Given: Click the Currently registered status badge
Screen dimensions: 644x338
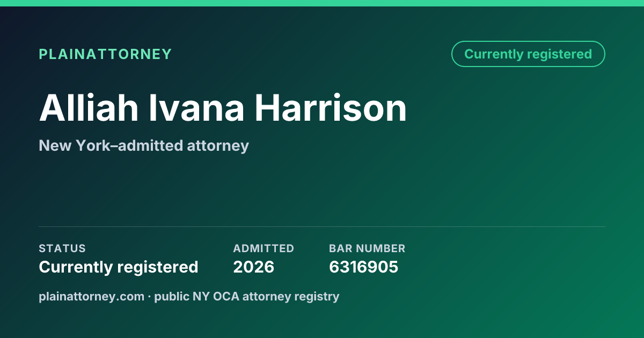Looking at the screenshot, I should 528,54.
